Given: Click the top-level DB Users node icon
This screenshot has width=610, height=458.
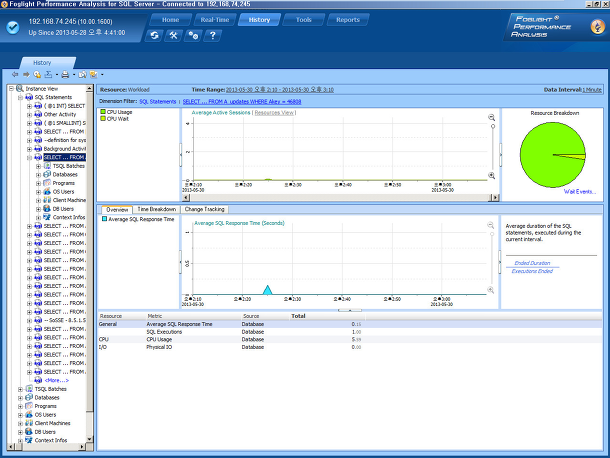Looking at the screenshot, I should click(x=29, y=432).
